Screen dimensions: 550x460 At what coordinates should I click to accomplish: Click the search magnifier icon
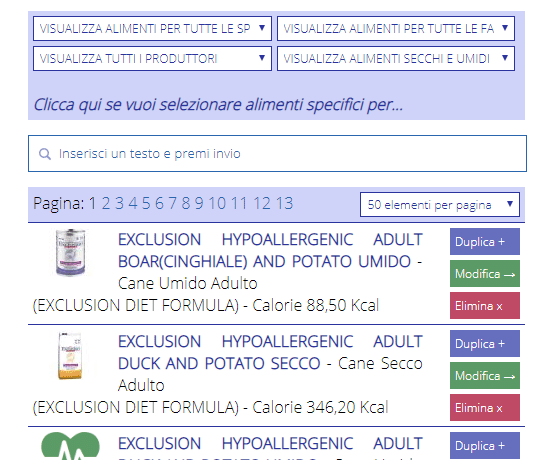tap(45, 154)
